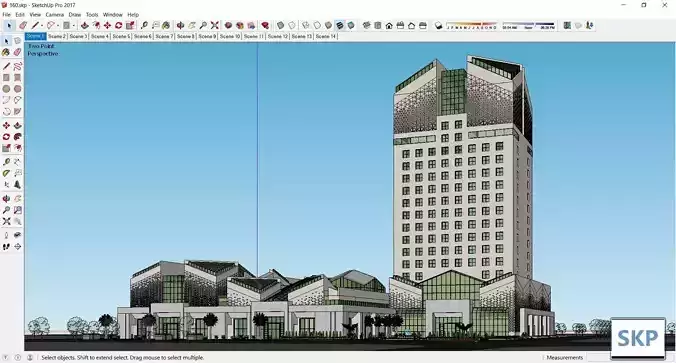Choose the Dimensions tool
The width and height of the screenshot is (676, 363).
point(17,162)
